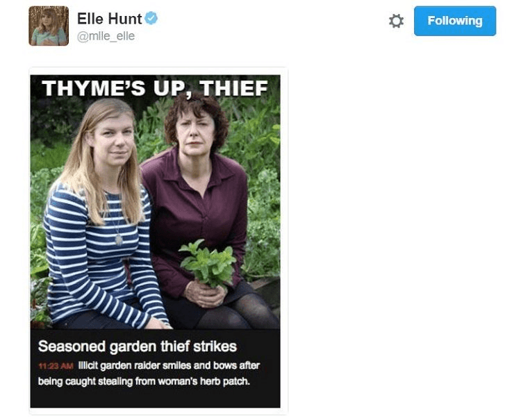Image resolution: width=521 pixels, height=420 pixels.
Task: Select the Seasoned garden thief strikes title
Action: (138, 346)
